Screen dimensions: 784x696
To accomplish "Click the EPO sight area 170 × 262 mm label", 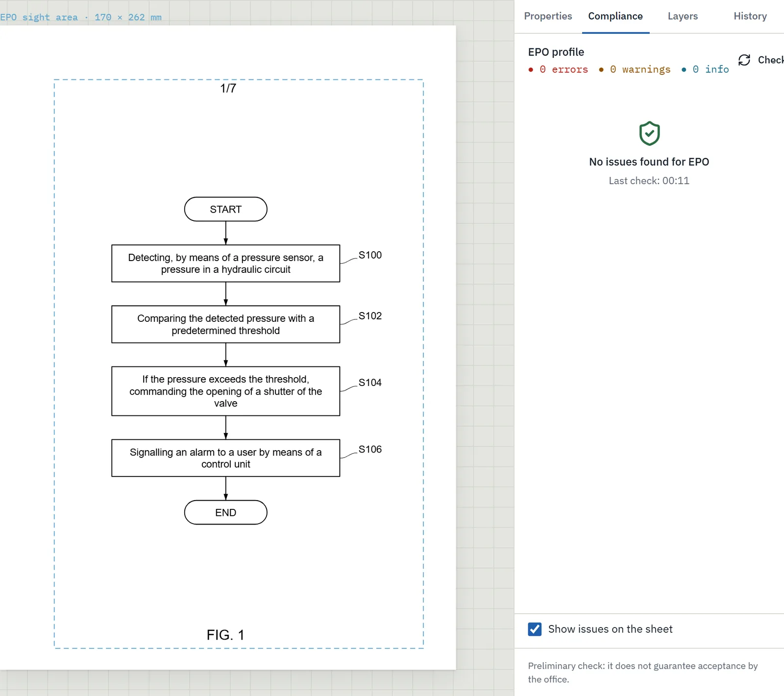I will [x=81, y=17].
